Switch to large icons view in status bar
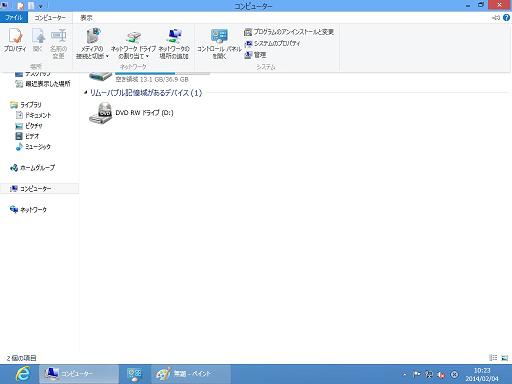 pos(505,358)
